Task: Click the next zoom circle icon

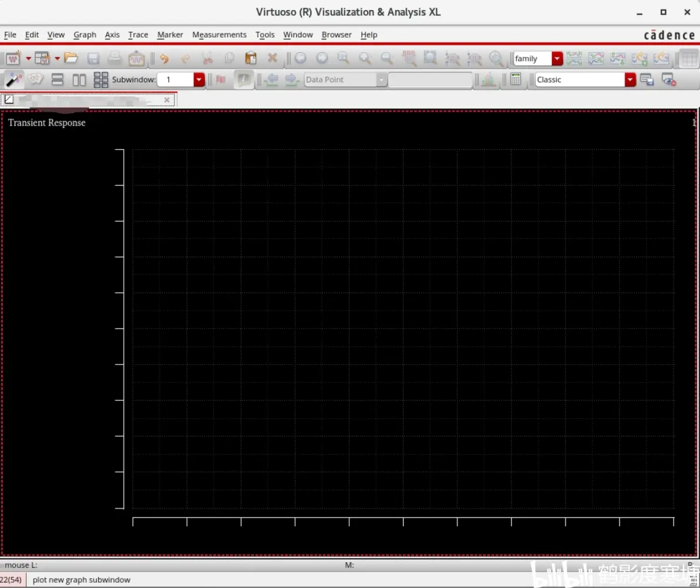Action: pos(322,58)
